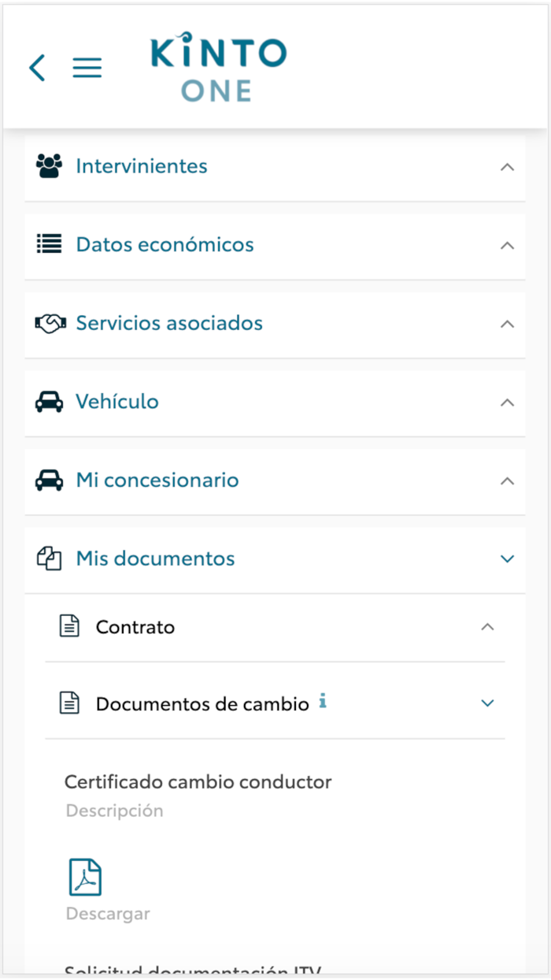
Task: Click the Documentos de cambio info icon
Action: coord(322,702)
